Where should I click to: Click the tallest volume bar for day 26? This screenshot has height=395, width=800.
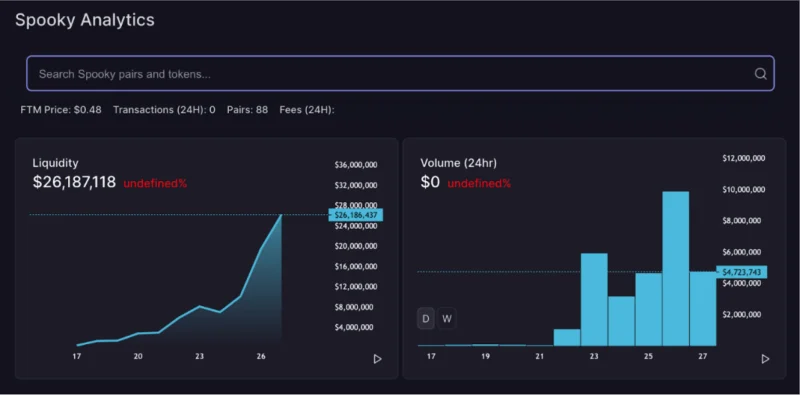(676, 269)
